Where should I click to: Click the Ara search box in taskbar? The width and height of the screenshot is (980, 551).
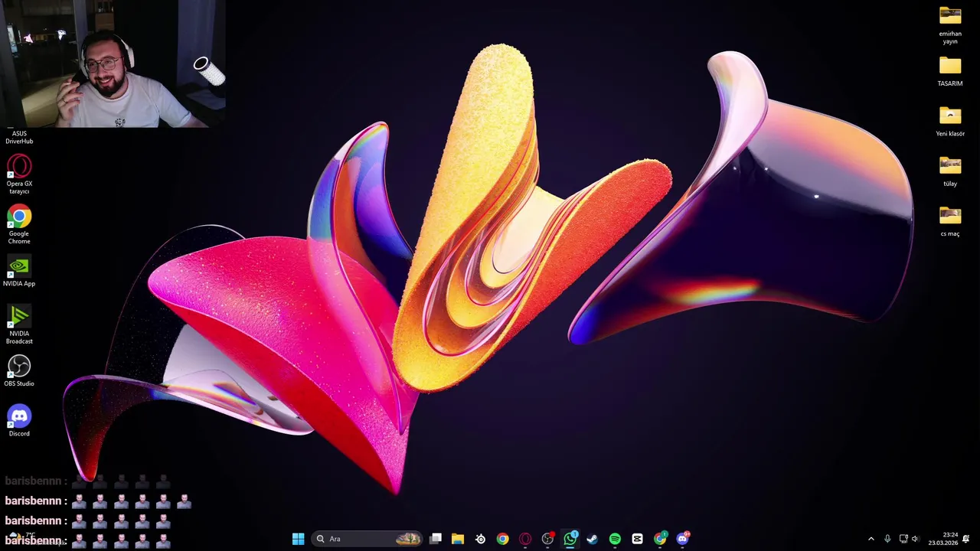(368, 539)
